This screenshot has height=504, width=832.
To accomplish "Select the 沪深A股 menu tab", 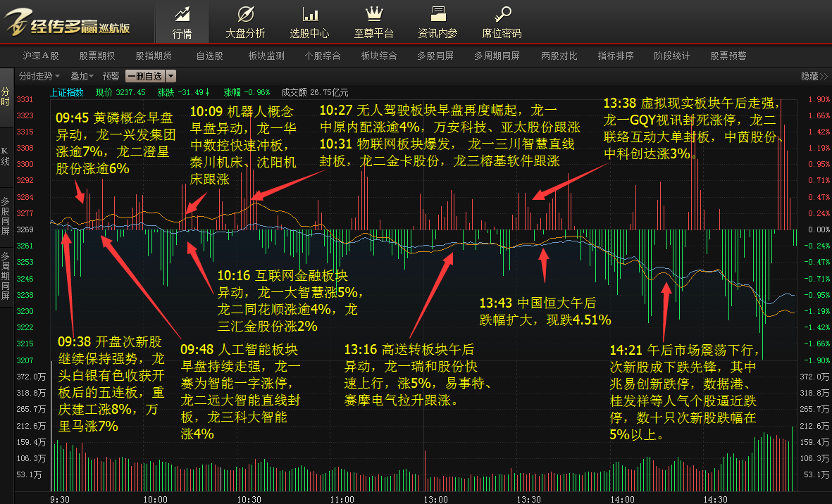I will 40,56.
